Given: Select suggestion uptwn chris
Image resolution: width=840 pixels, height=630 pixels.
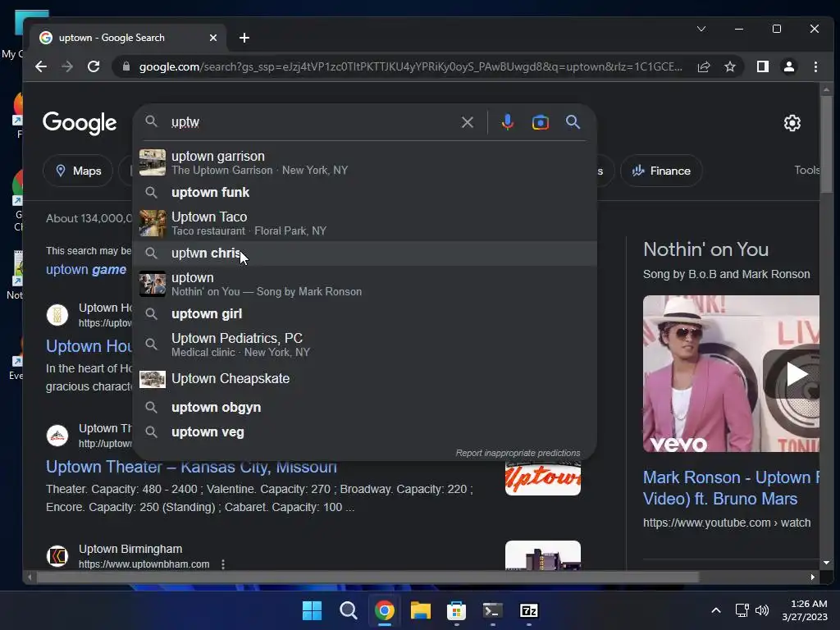Looking at the screenshot, I should (365, 253).
